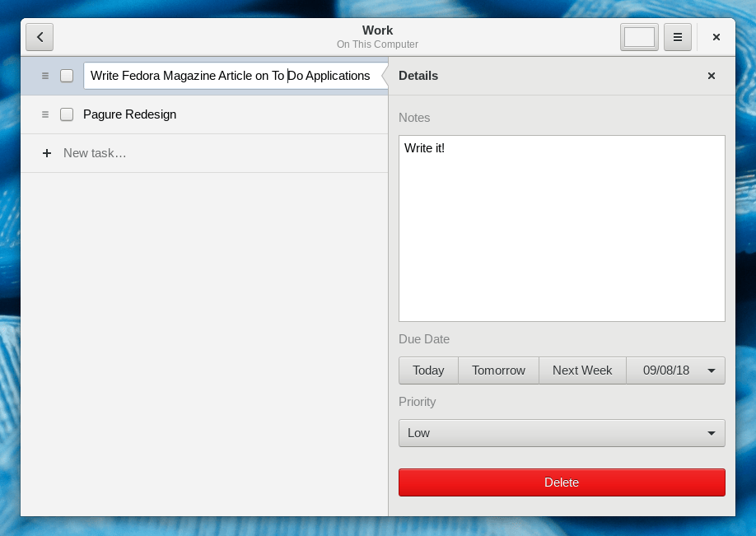Open the 09/08/18 date picker dropdown

coord(675,371)
